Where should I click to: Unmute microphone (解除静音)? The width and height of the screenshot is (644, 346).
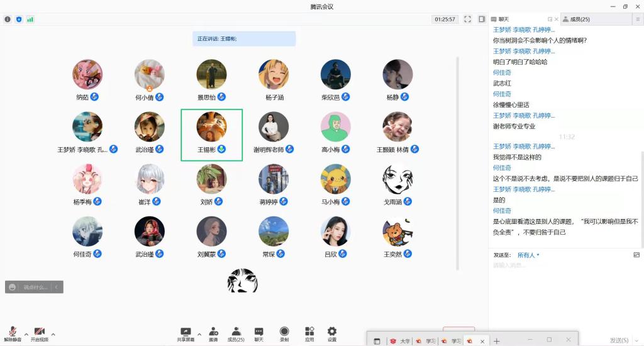pos(13,333)
